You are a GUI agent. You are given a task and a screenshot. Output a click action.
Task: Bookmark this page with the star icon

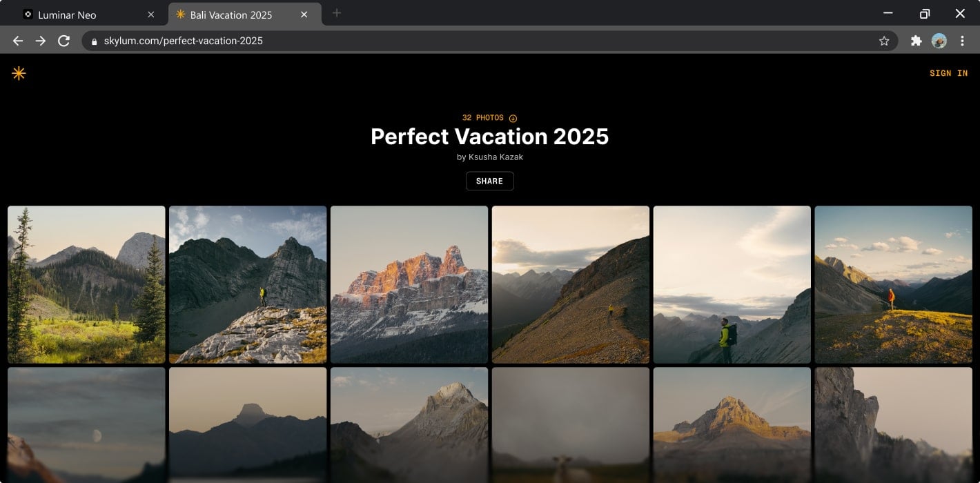click(884, 41)
